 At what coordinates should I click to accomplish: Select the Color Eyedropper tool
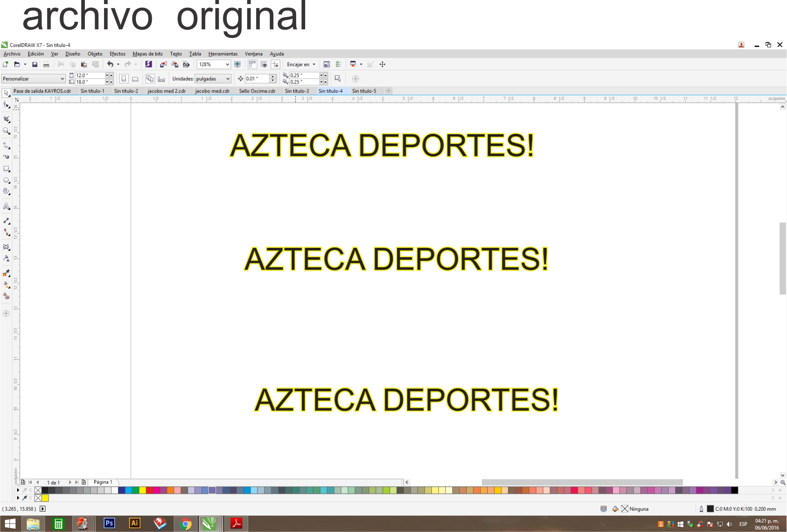coord(7,273)
